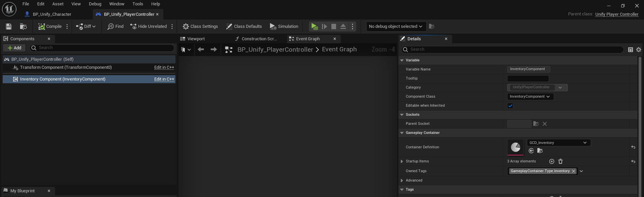The width and height of the screenshot is (644, 197).
Task: Collapse the Gameplay Container section
Action: (x=402, y=133)
